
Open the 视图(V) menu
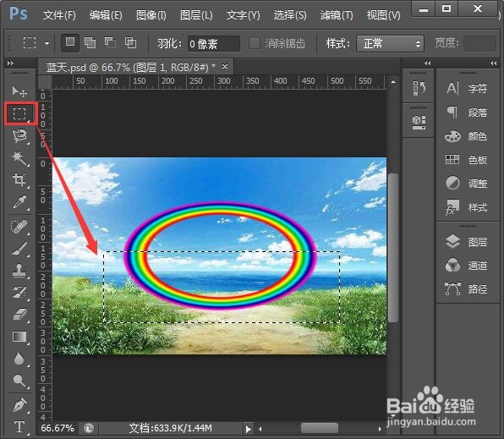pos(383,15)
